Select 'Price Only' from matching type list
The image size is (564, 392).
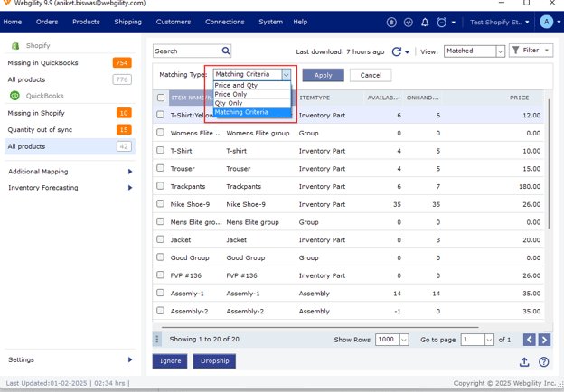(231, 94)
